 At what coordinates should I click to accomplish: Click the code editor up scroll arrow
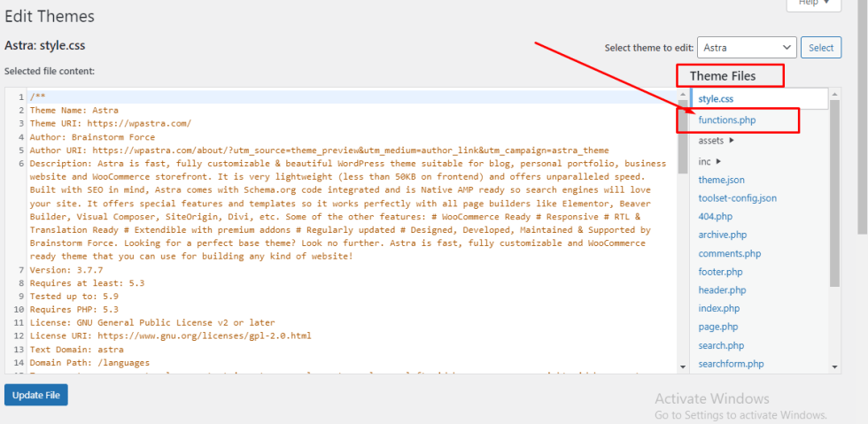pyautogui.click(x=683, y=96)
